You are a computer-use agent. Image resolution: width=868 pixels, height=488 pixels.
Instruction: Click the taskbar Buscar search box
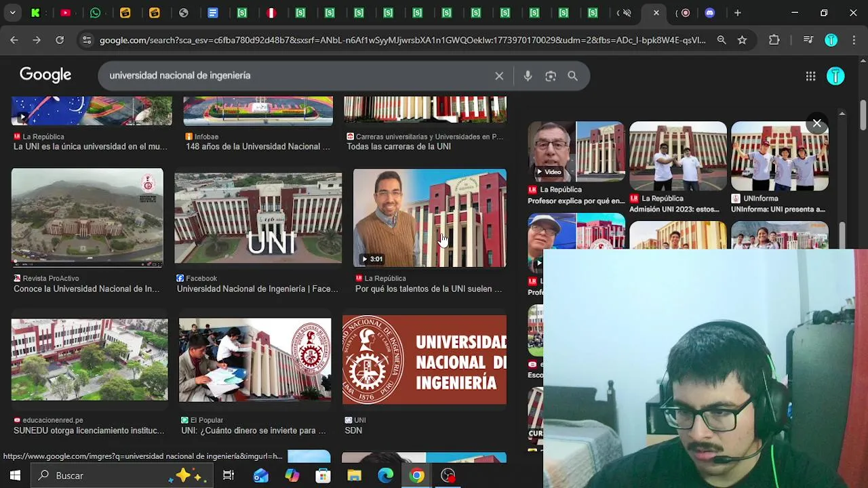(121, 476)
